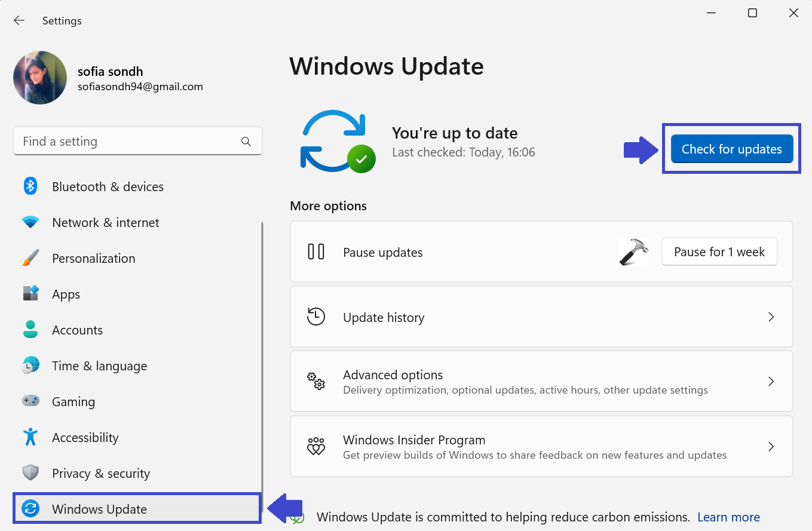The height and width of the screenshot is (531, 812).
Task: Click the Privacy & security shield icon
Action: 30,473
